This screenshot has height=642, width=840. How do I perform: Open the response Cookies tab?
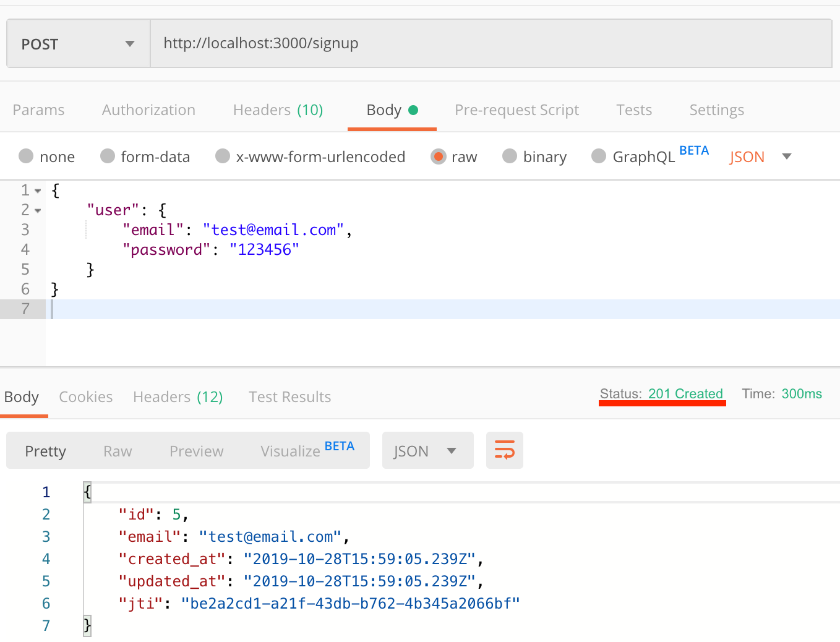tap(85, 396)
